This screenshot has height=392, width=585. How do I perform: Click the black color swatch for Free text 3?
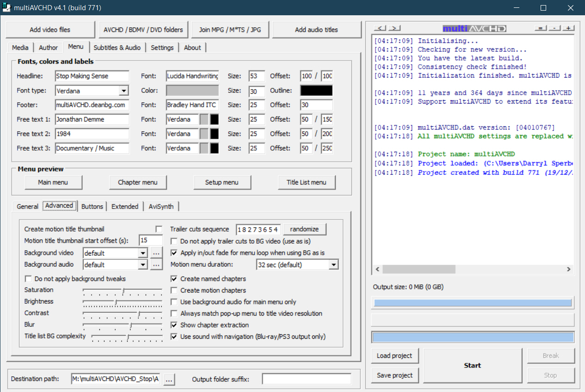click(x=214, y=148)
